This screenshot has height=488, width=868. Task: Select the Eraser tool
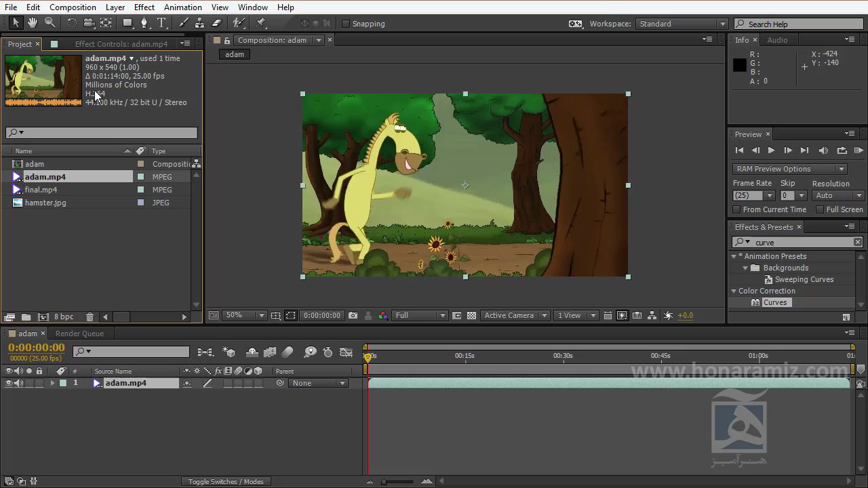click(217, 23)
